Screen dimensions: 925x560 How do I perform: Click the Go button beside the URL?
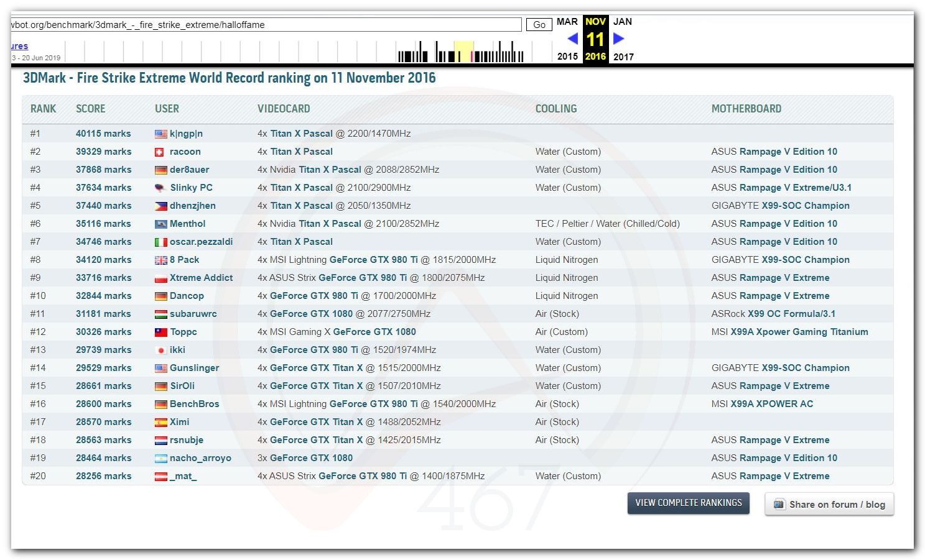(x=539, y=25)
